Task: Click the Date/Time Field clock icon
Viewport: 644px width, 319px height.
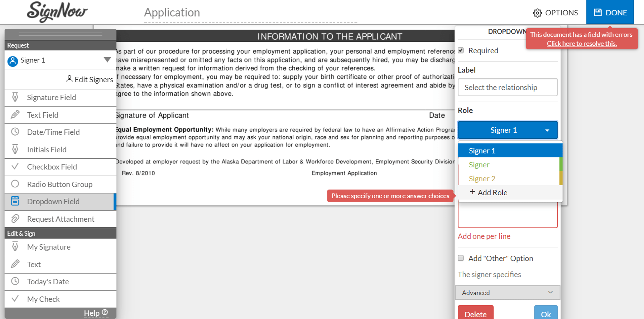Action: (x=15, y=132)
